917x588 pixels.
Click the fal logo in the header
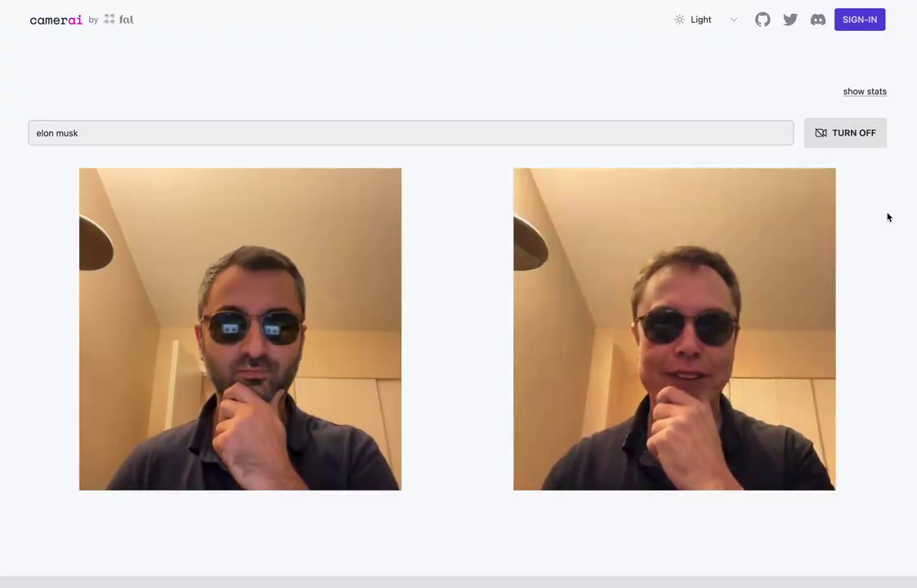pos(119,20)
